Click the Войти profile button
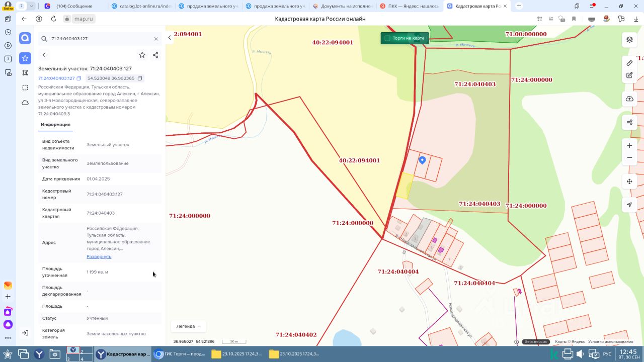The width and height of the screenshot is (644, 362). point(8,6)
